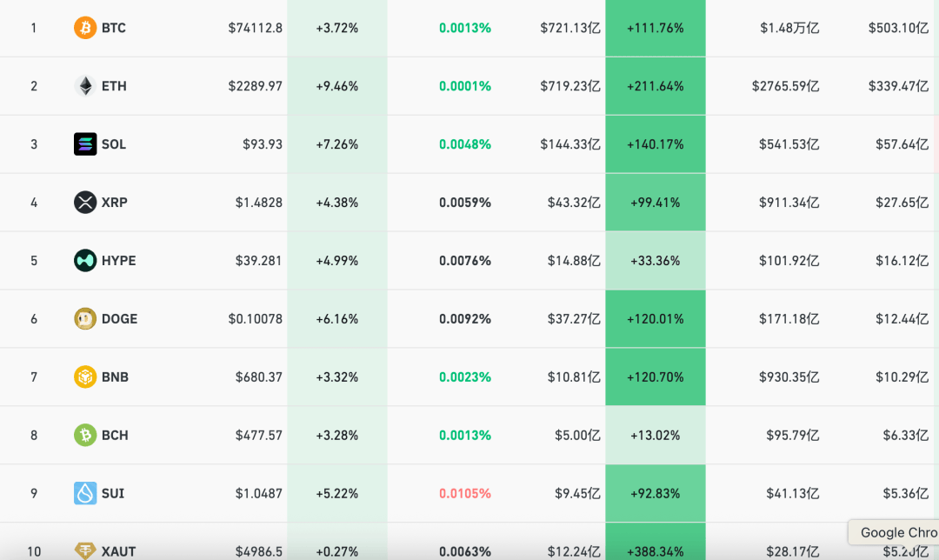The width and height of the screenshot is (939, 560).
Task: Open the DOGE symbol link
Action: click(x=119, y=319)
